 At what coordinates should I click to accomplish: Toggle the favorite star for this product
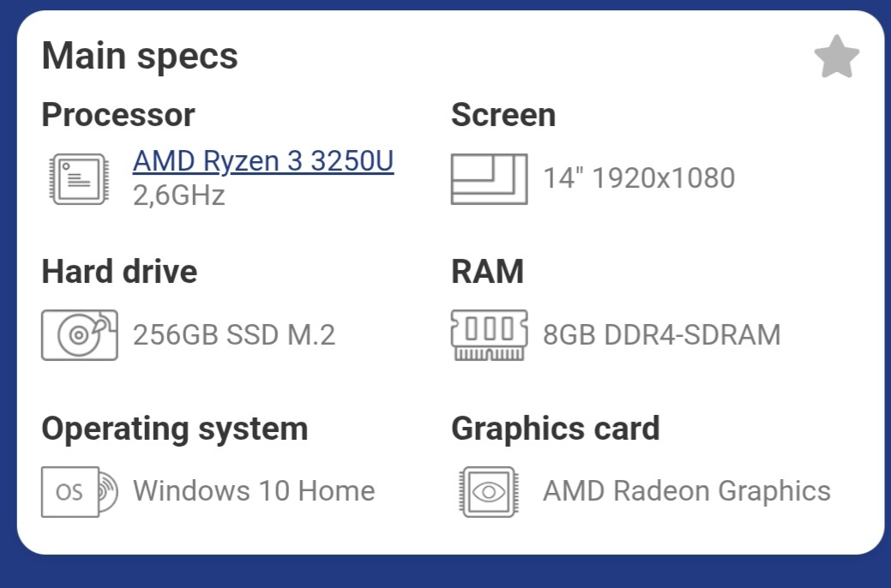(x=836, y=57)
